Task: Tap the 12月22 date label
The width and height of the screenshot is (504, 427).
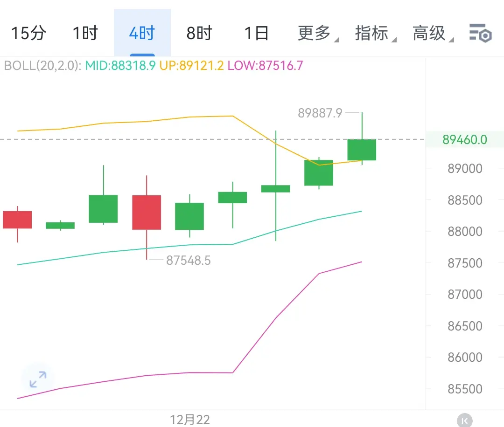Action: (189, 420)
